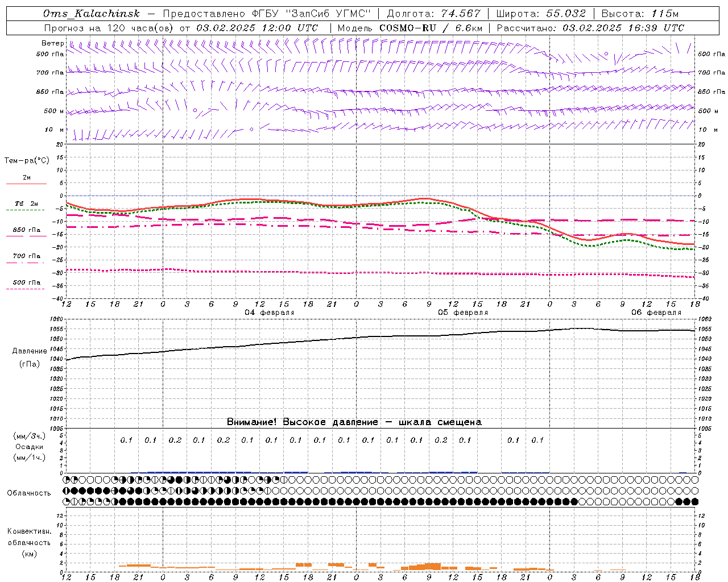Click the 700 гПа temperature legend entry
The width and height of the screenshot is (728, 582).
[x=26, y=256]
